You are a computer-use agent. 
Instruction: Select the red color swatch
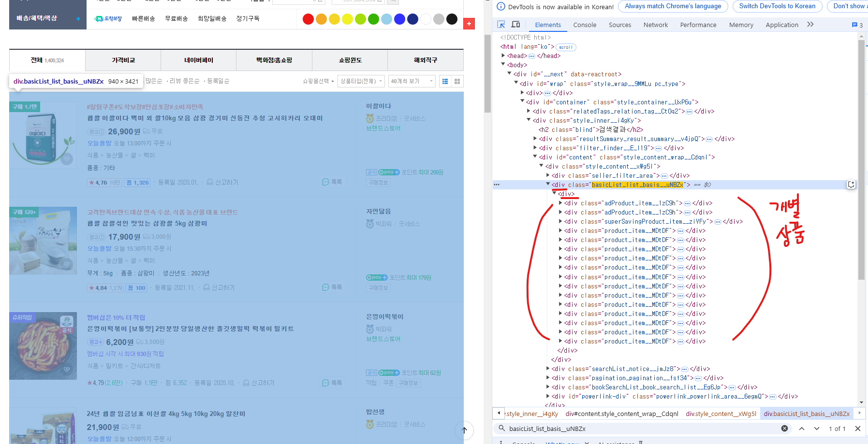click(308, 19)
